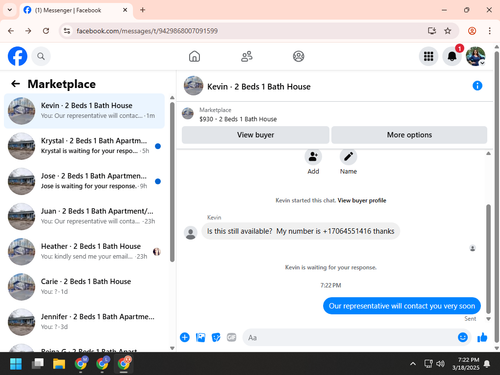This screenshot has height=375, width=500.
Task: Click the chat messages scrollbar
Action: 488,259
